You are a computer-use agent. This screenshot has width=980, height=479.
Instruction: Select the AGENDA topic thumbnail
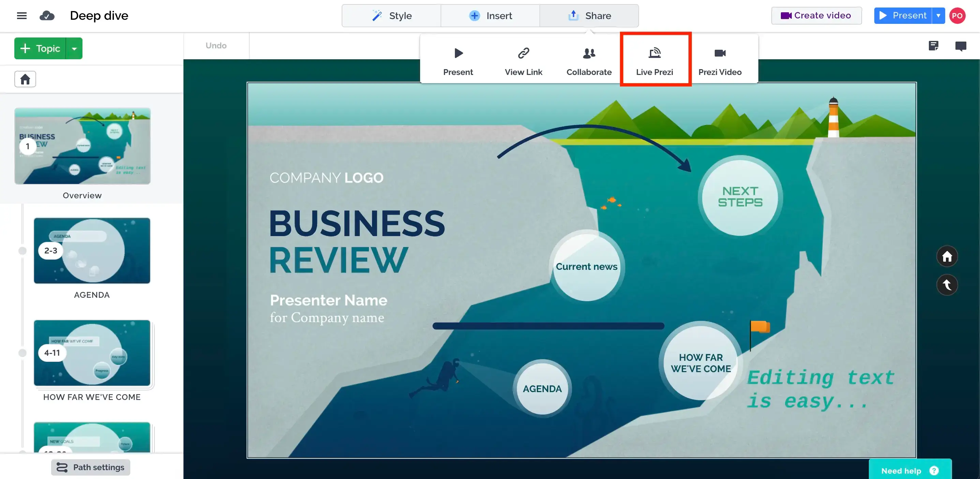(x=92, y=250)
